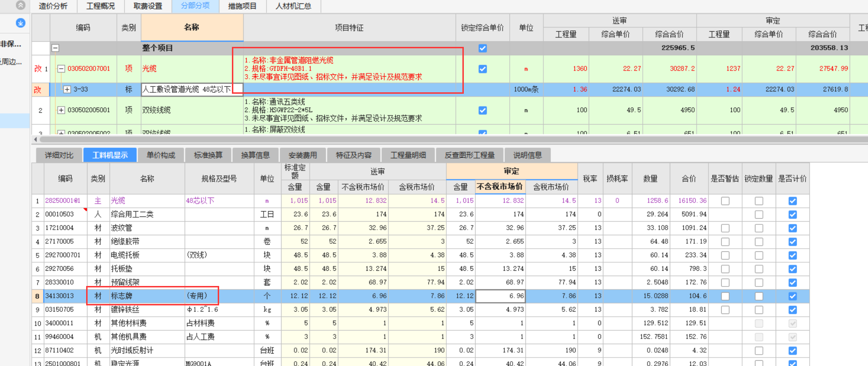This screenshot has height=366, width=868.
Task: Open the 安装费用 tab
Action: [303, 155]
